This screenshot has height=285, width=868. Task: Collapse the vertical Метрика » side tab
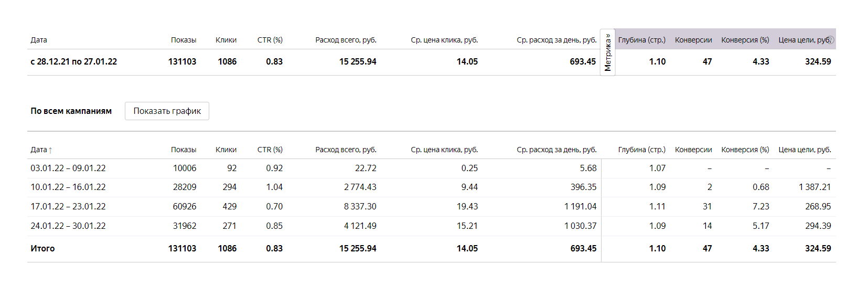(x=607, y=52)
